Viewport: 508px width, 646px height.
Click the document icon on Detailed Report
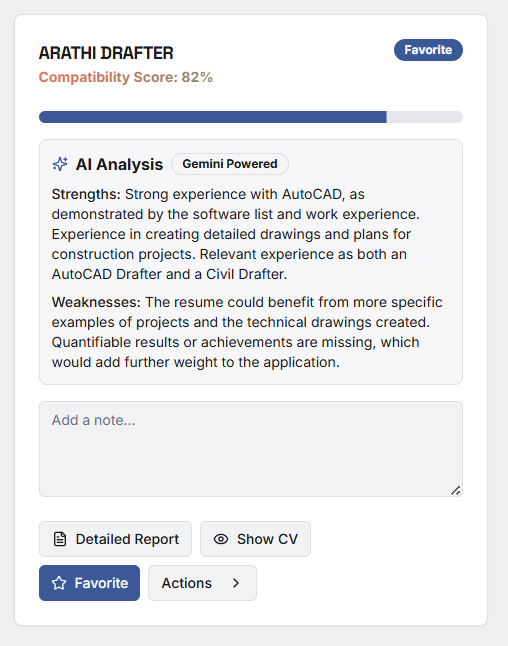[x=60, y=539]
